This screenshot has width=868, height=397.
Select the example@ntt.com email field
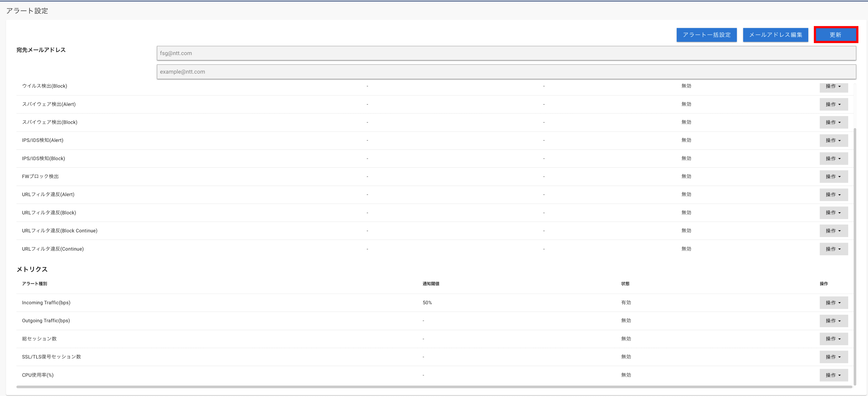506,72
